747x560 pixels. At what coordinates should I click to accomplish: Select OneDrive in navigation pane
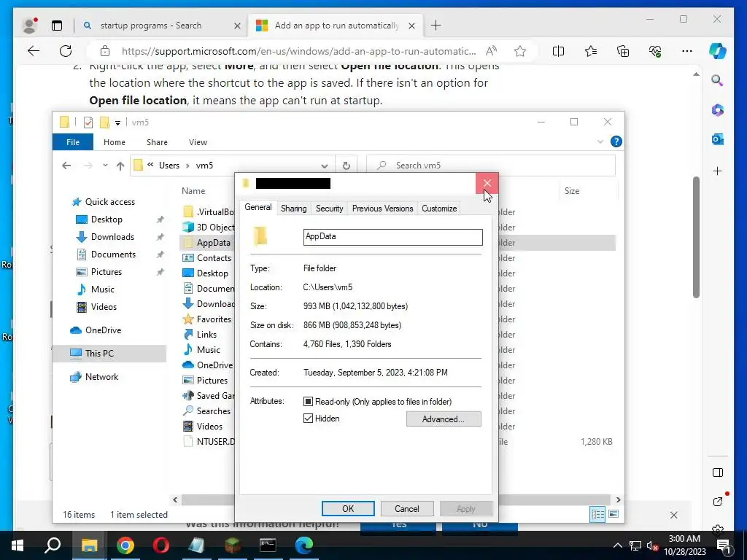point(103,330)
